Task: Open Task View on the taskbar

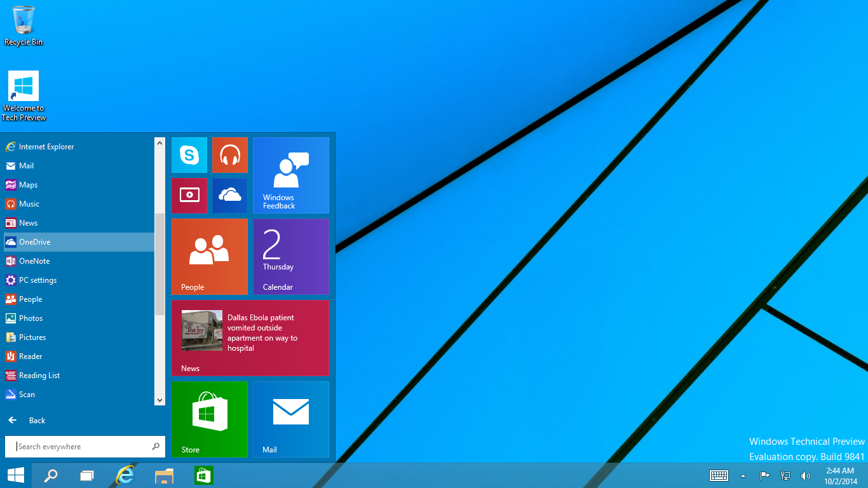Action: coord(87,475)
